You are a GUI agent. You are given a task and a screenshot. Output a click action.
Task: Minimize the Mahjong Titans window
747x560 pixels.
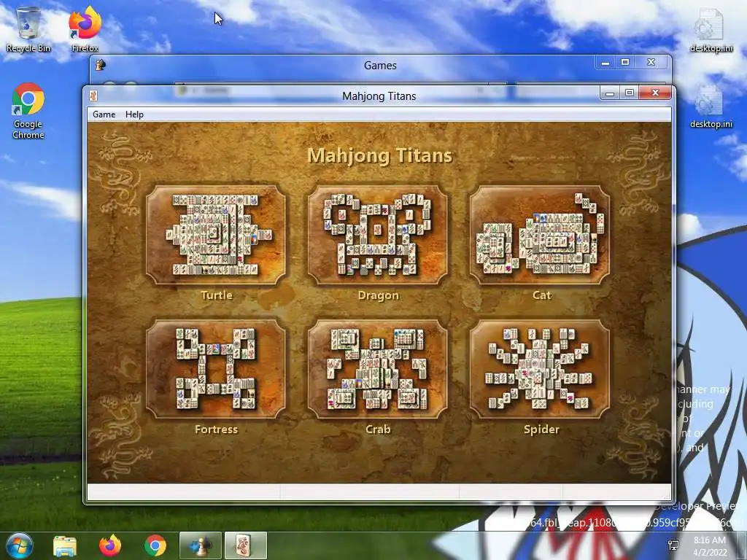pos(610,93)
